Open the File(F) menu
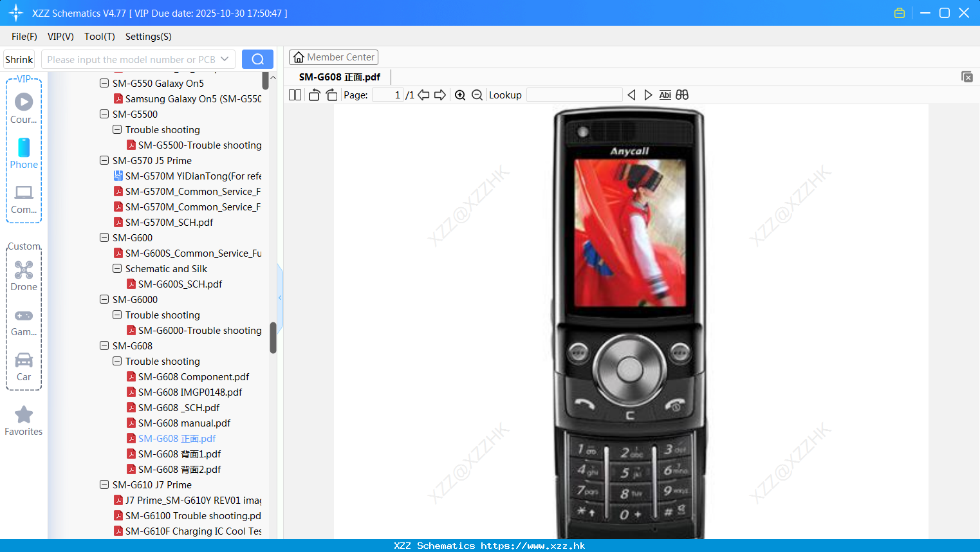 [x=24, y=36]
